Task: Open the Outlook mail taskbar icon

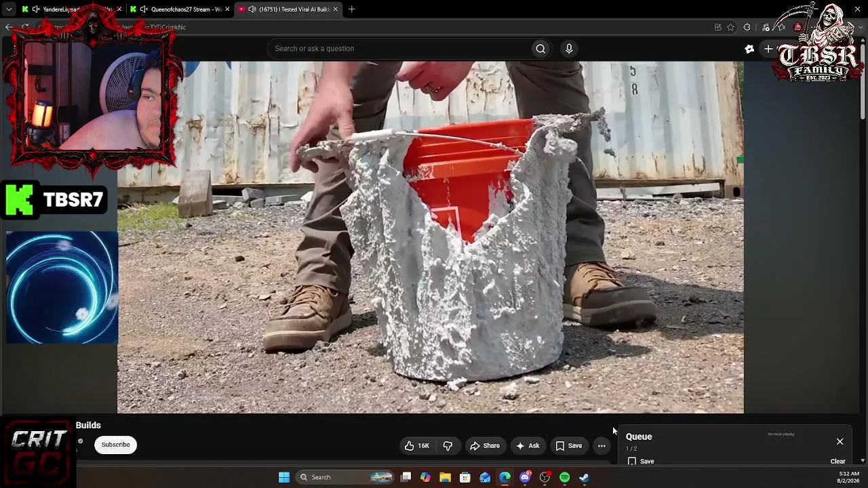Action: click(485, 477)
